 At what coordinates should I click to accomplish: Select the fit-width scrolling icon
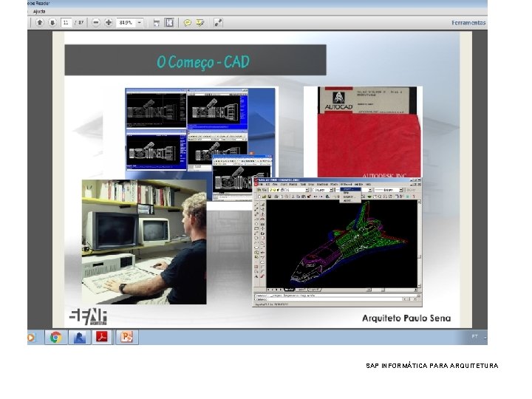157,23
